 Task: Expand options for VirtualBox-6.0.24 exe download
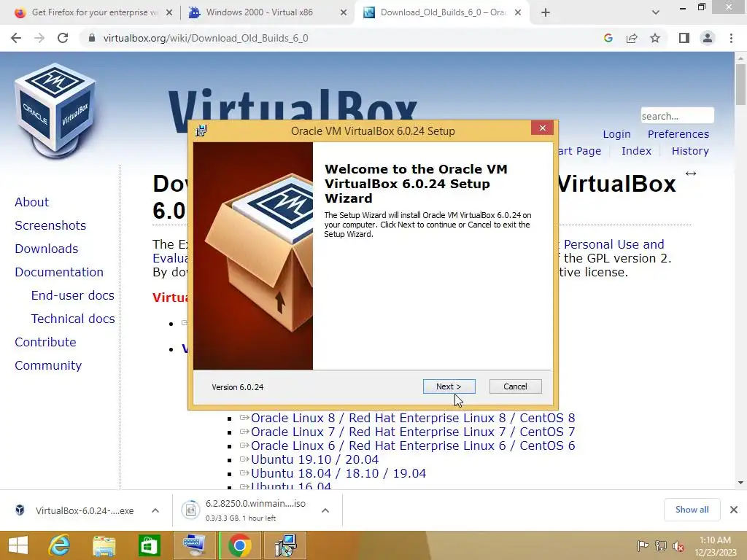click(155, 510)
